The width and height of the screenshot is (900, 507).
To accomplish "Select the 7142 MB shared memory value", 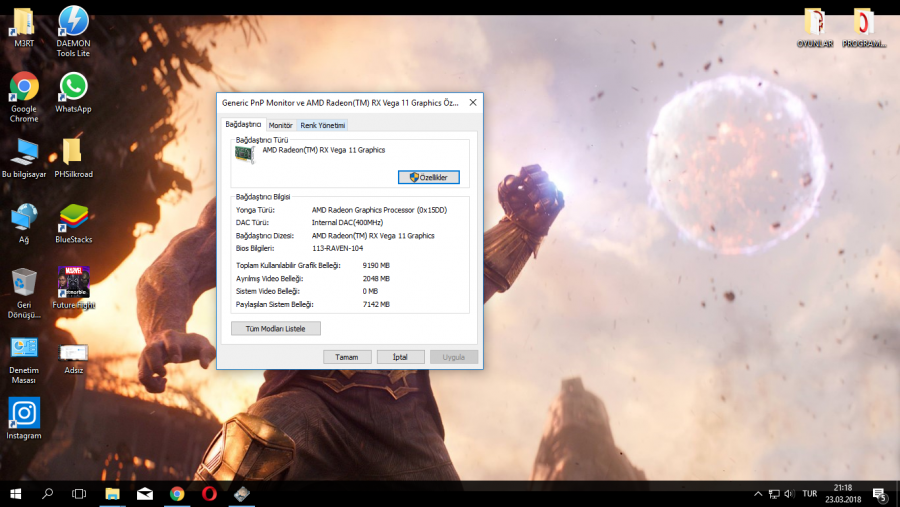I will point(376,304).
